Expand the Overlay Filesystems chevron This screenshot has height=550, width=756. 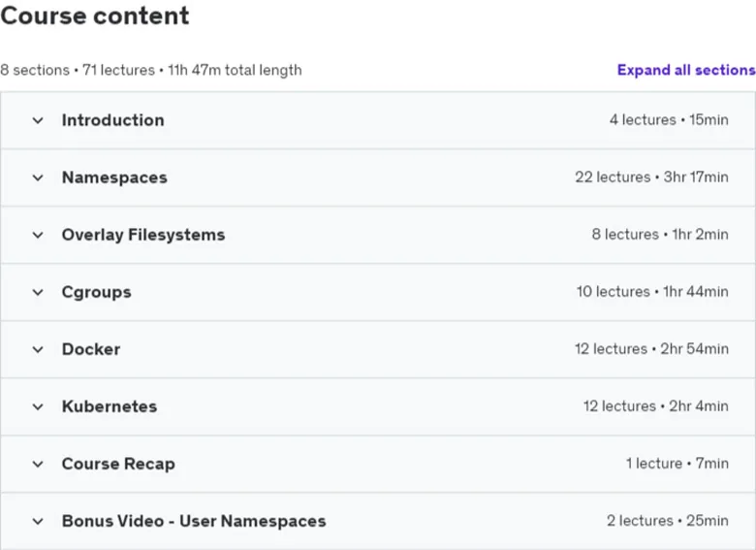[x=38, y=235]
